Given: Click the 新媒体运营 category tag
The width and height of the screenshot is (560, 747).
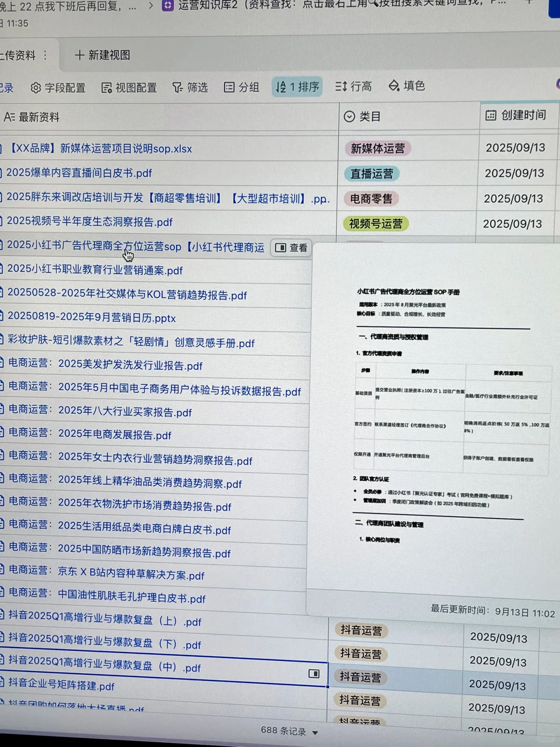Looking at the screenshot, I should [x=377, y=148].
